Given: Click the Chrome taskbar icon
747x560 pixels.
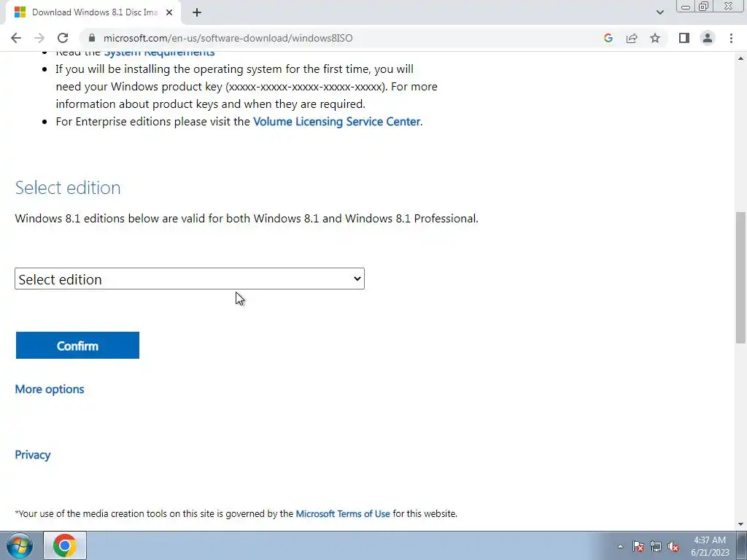Looking at the screenshot, I should click(65, 545).
